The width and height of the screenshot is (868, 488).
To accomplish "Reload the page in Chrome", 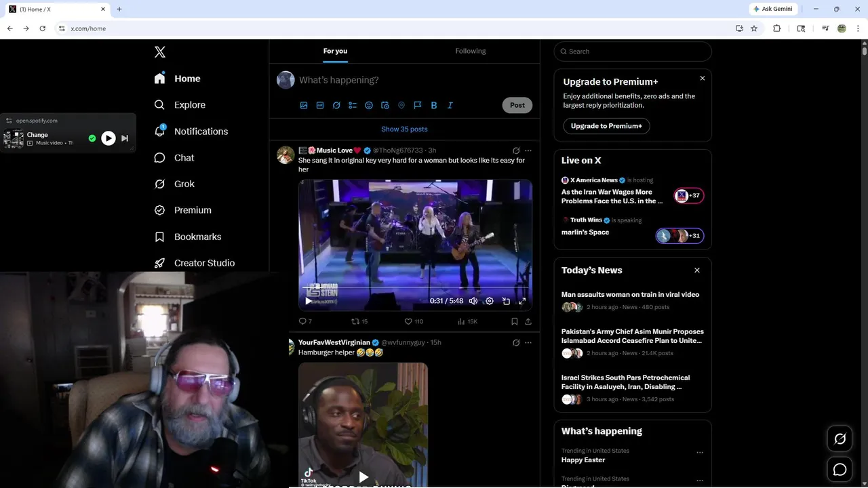I will pos(42,28).
